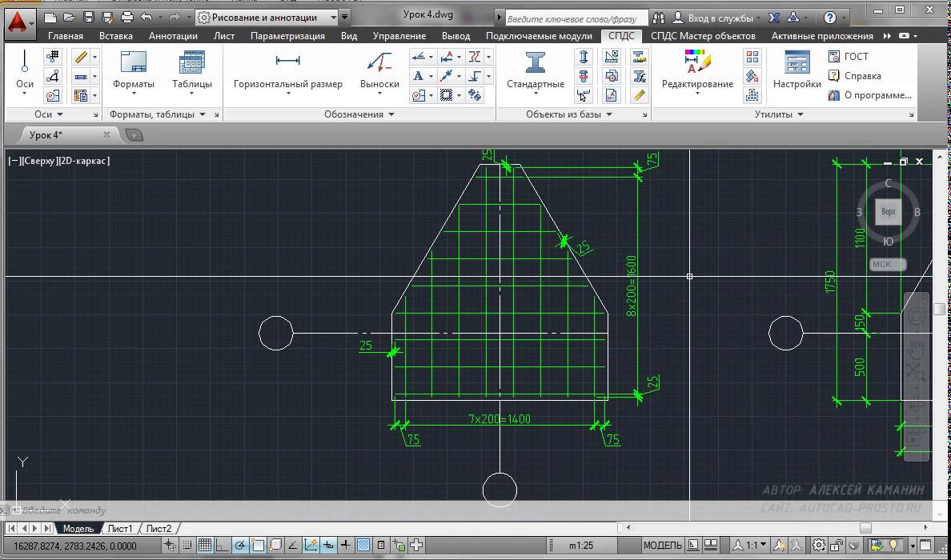Open the Таблицы tool
Image resolution: width=951 pixels, height=560 pixels.
[191, 73]
